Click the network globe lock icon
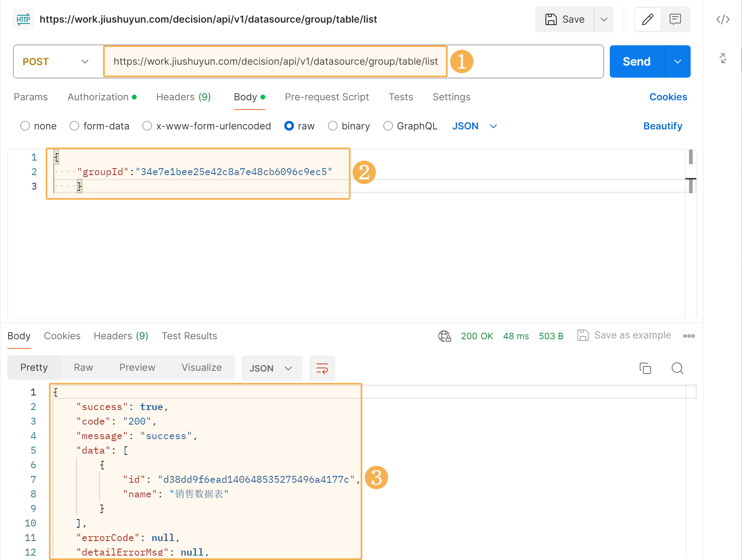 coord(444,336)
